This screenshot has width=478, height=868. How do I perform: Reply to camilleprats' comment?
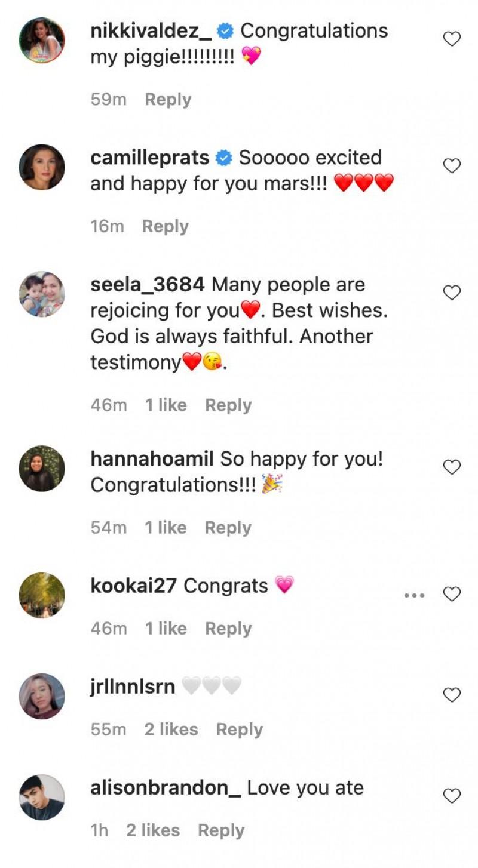coord(165,226)
